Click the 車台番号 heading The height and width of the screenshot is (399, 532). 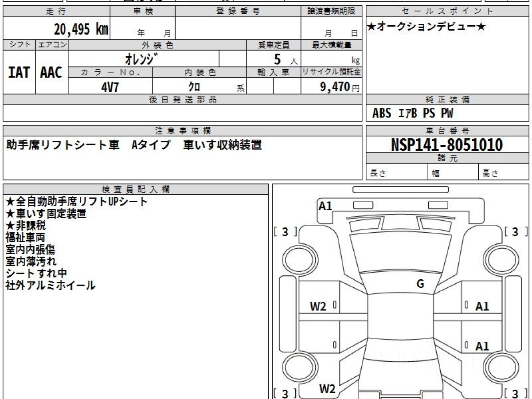(x=447, y=131)
